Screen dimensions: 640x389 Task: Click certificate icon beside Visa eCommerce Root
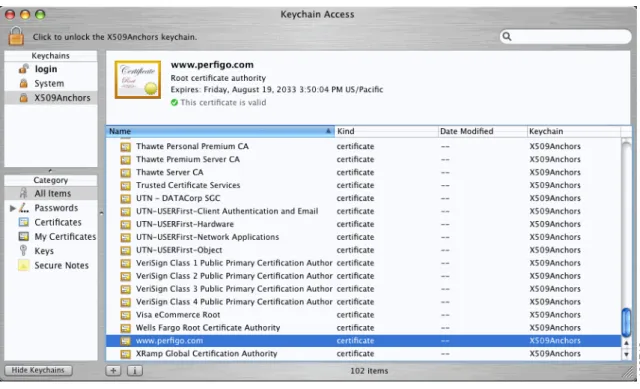pyautogui.click(x=125, y=315)
